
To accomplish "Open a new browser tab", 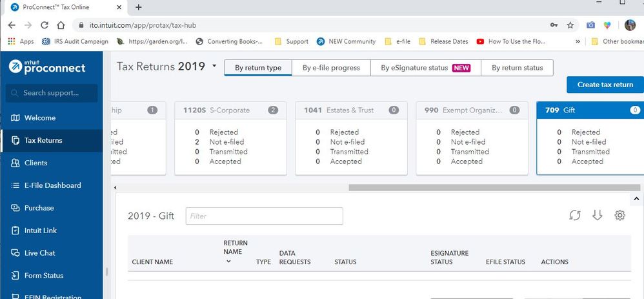I will tap(138, 7).
